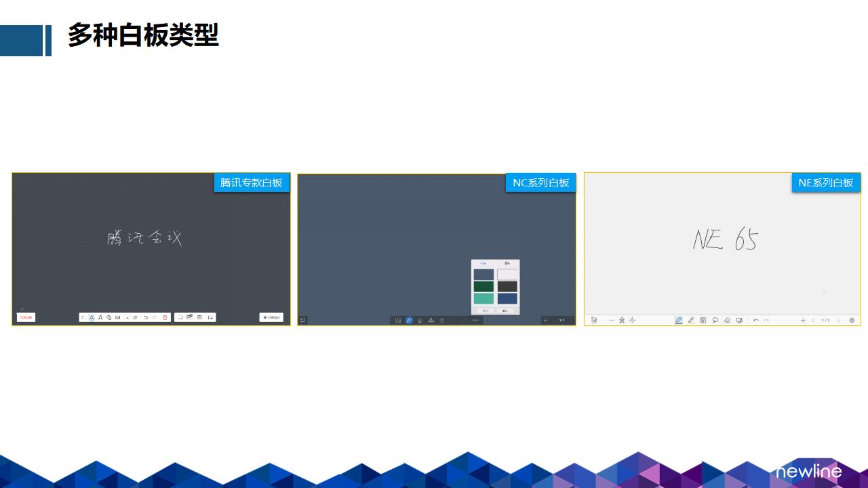Click the red-text button at Tencent whiteboard bottom-left
The image size is (868, 488).
coord(26,317)
